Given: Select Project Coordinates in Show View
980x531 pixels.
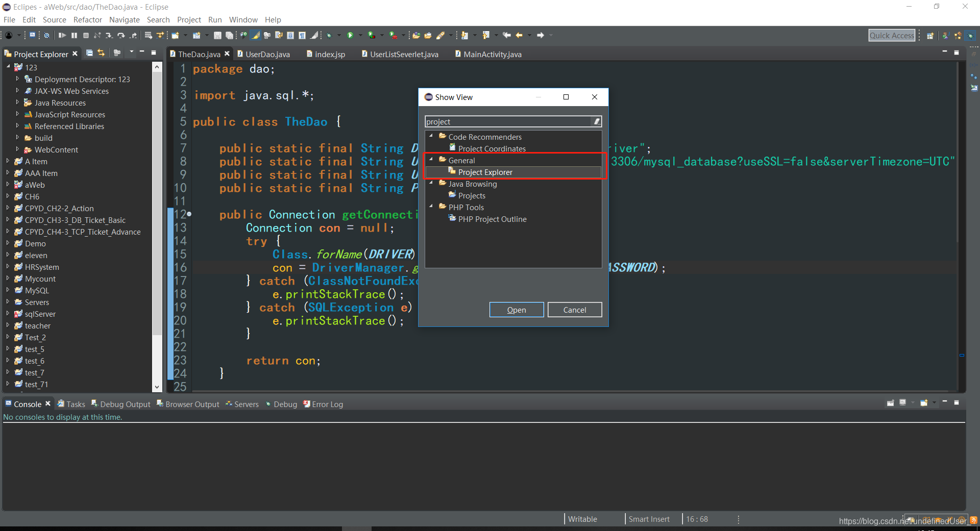Looking at the screenshot, I should pyautogui.click(x=492, y=149).
